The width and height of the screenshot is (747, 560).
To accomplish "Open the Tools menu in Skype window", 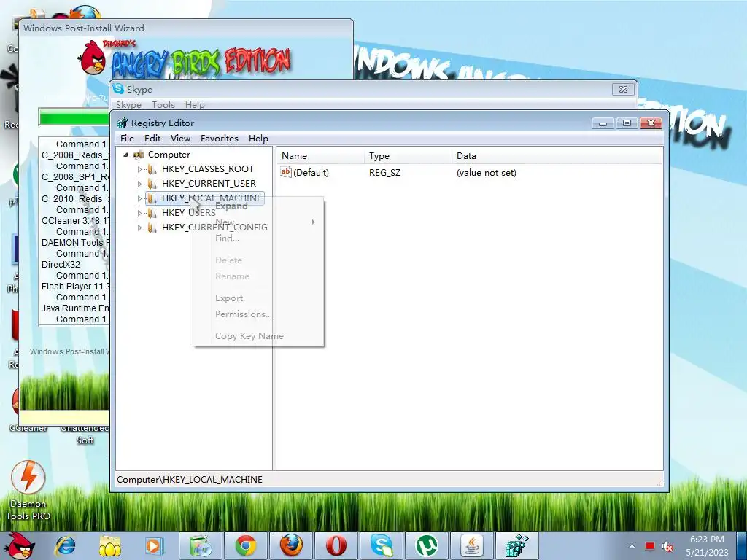I will click(163, 105).
